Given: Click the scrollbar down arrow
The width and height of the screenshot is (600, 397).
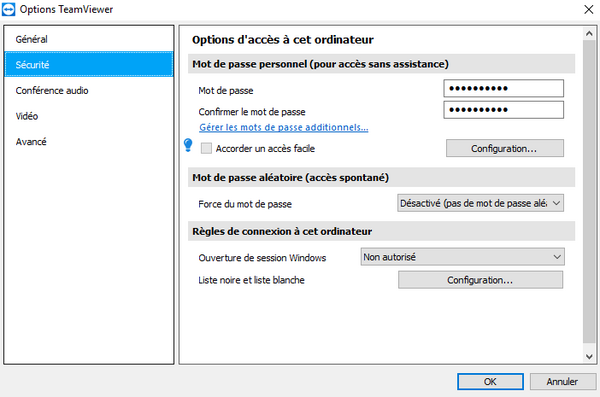Looking at the screenshot, I should (589, 356).
